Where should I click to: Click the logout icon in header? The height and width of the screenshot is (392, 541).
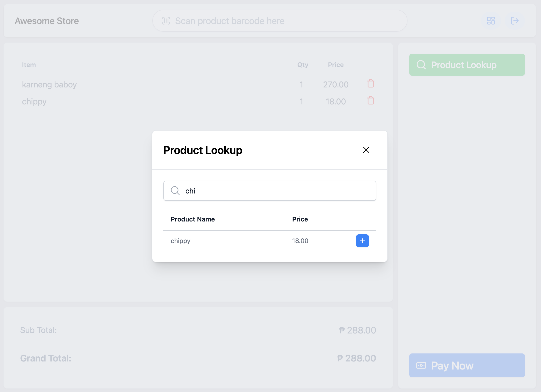click(x=514, y=21)
